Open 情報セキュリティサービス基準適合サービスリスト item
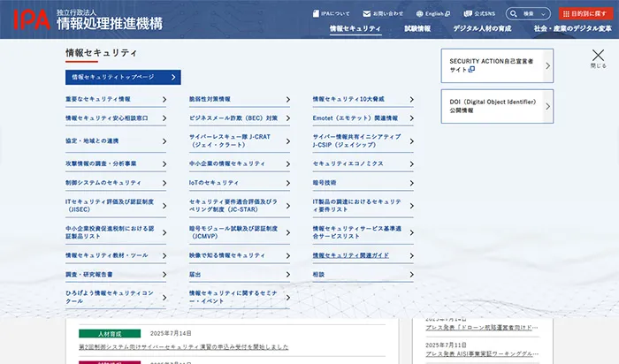Viewport: 619px width, 364px height. coord(363,232)
